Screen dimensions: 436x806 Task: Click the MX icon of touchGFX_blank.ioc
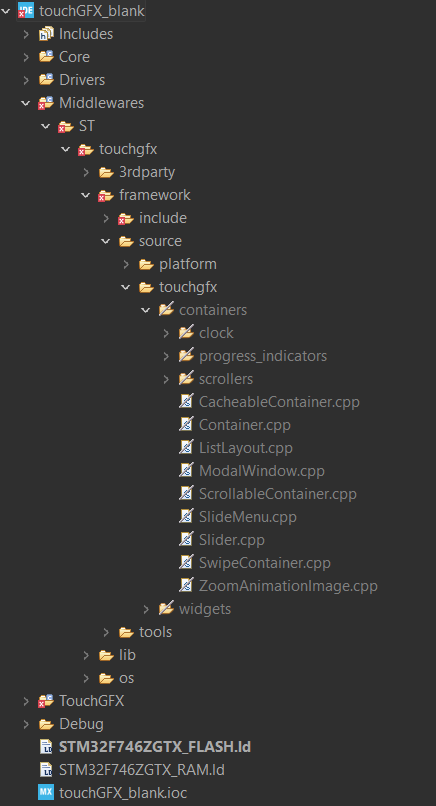[x=46, y=792]
